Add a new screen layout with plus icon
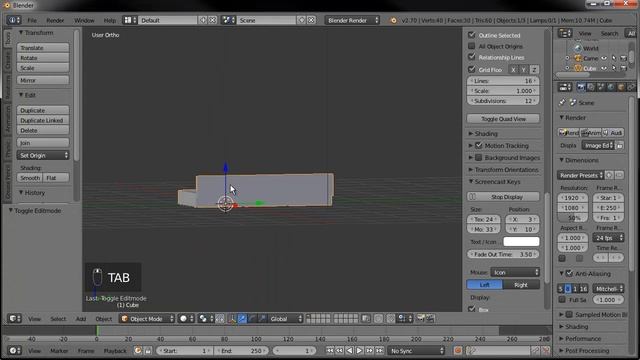 [x=203, y=20]
